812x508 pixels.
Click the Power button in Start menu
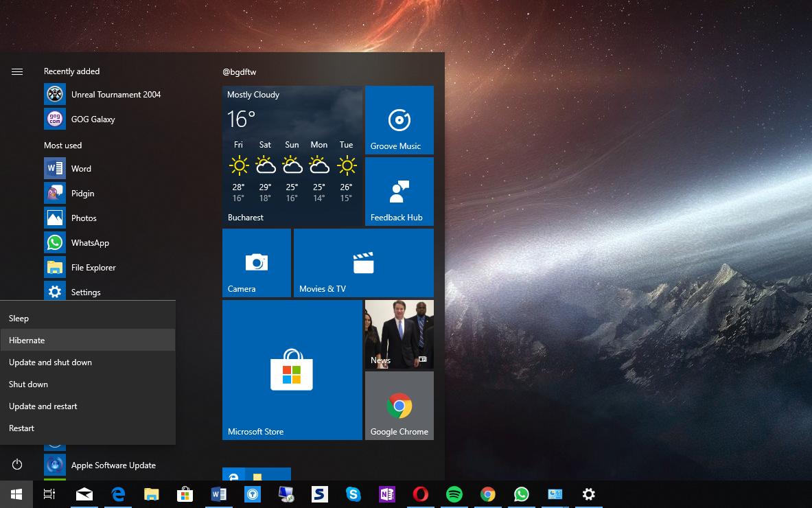(17, 465)
